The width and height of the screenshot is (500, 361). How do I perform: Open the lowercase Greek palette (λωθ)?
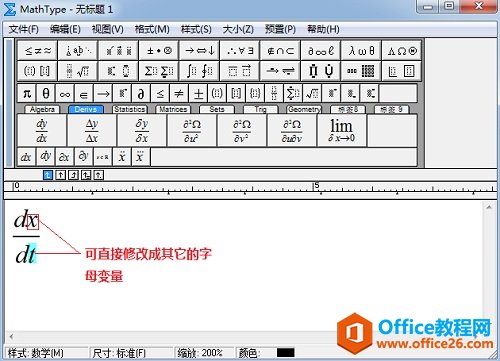(x=361, y=51)
